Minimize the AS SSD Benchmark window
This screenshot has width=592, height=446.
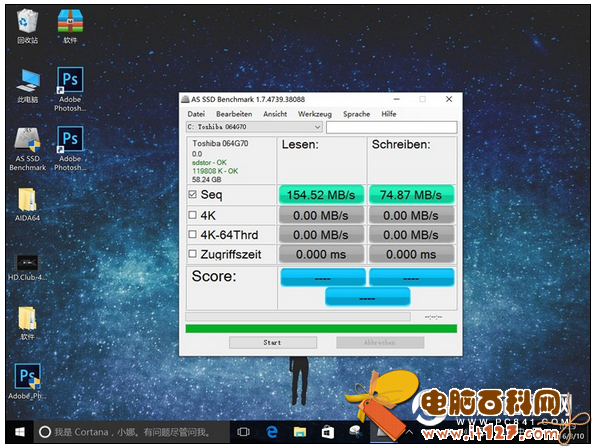[x=396, y=99]
